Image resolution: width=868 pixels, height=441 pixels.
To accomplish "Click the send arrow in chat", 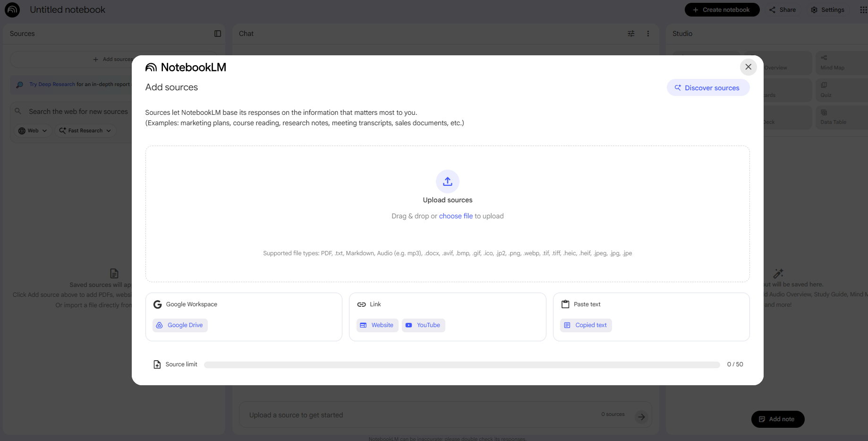I will click(641, 416).
